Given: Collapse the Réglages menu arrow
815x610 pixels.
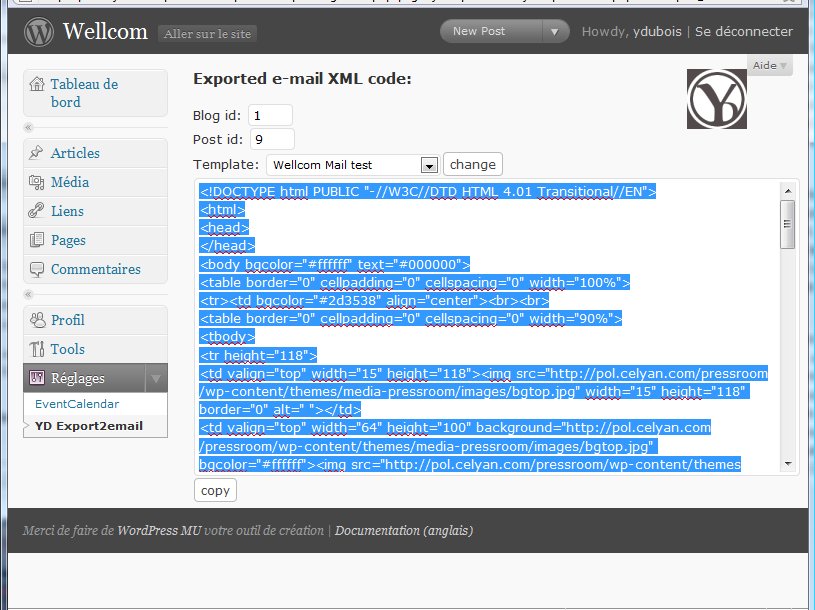Looking at the screenshot, I should tap(156, 378).
